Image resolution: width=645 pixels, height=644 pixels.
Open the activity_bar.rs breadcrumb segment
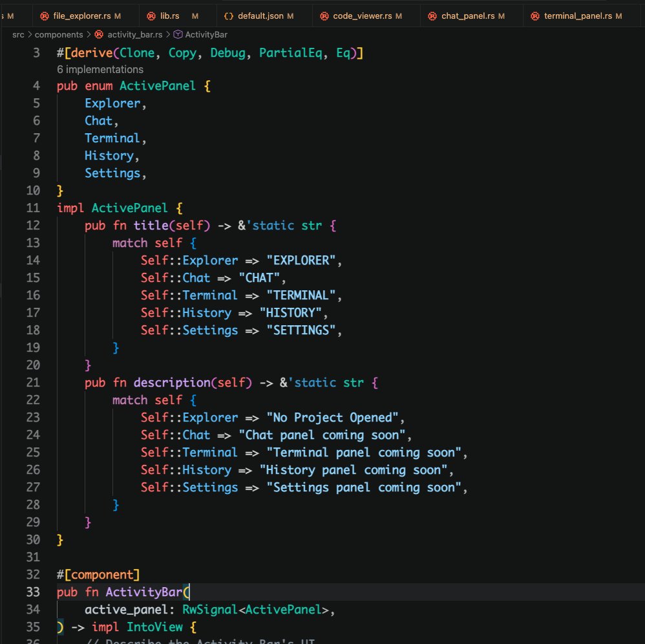tap(134, 34)
